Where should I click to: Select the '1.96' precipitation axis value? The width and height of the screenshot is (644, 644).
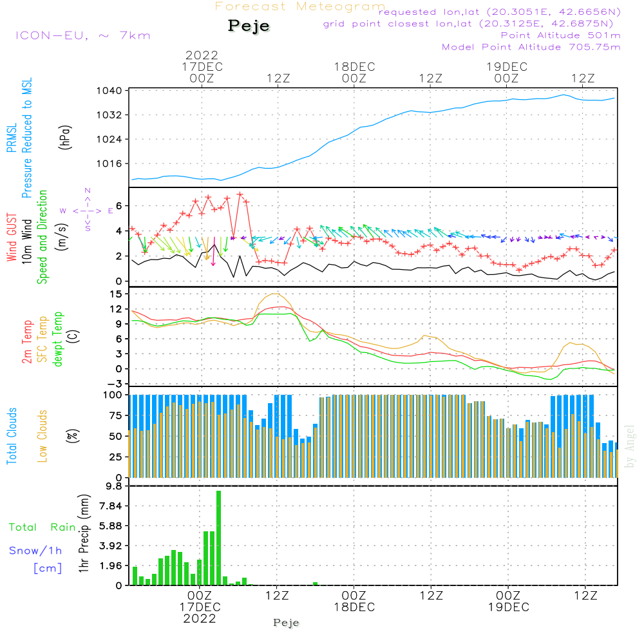[x=111, y=566]
